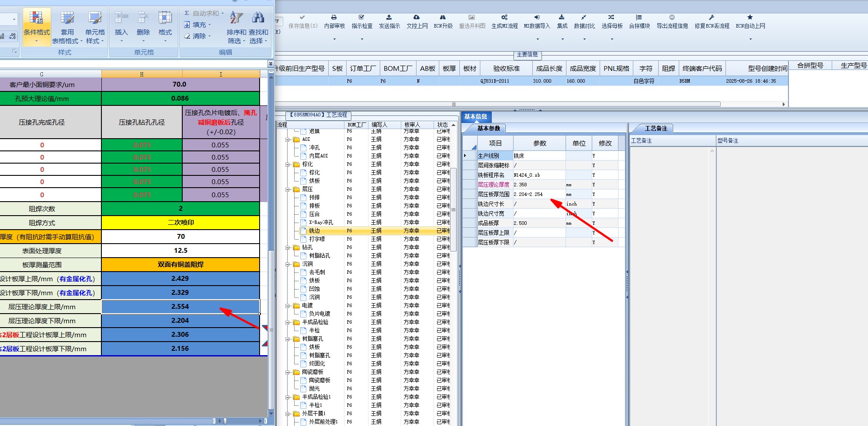868x426 pixels.
Task: Open 条件格式 conditional formatting in Excel
Action: (37, 27)
